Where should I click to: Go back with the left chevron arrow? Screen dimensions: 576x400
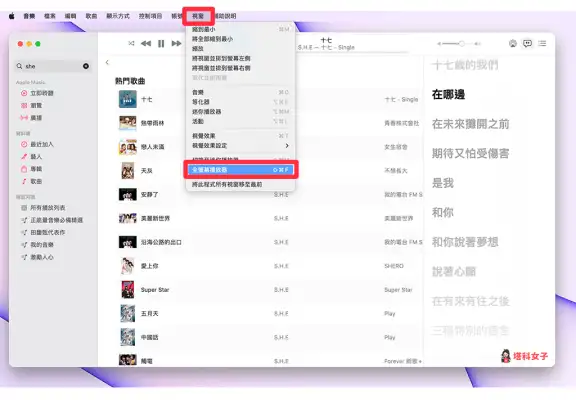click(107, 62)
